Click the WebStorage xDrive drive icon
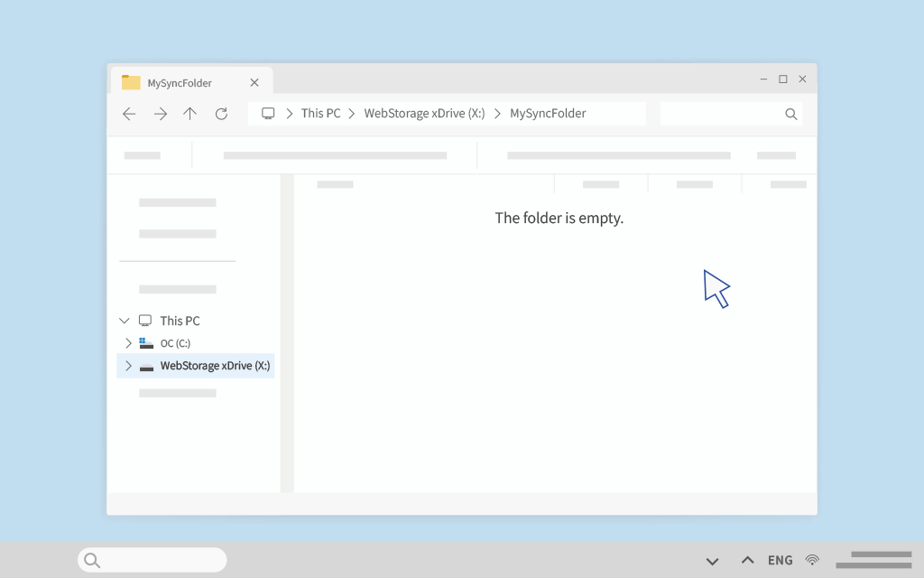The height and width of the screenshot is (578, 924). click(146, 367)
